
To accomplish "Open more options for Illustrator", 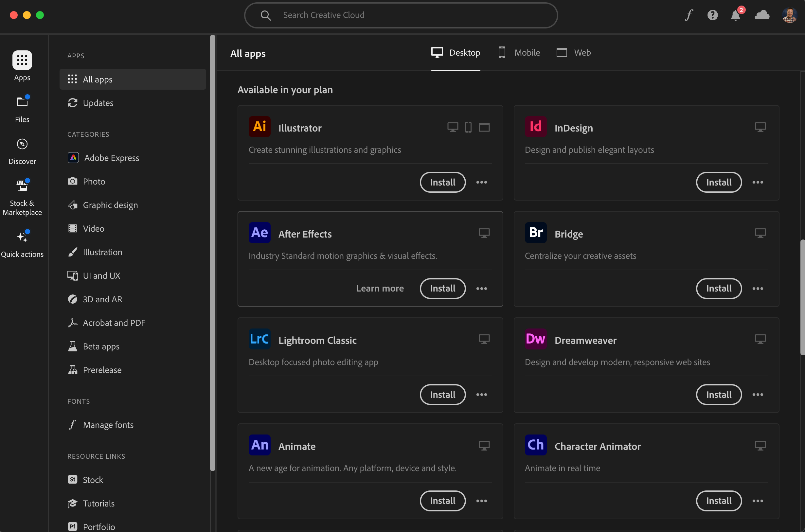I will point(481,183).
